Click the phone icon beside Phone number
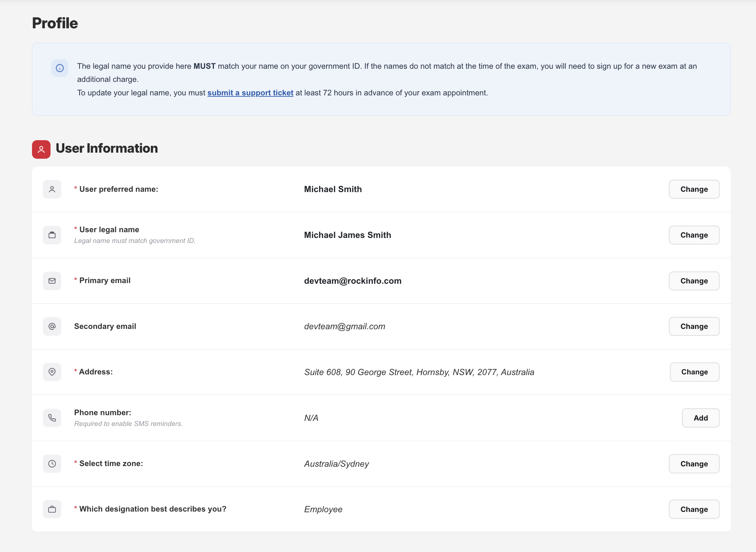Viewport: 756px width, 552px height. [x=52, y=418]
